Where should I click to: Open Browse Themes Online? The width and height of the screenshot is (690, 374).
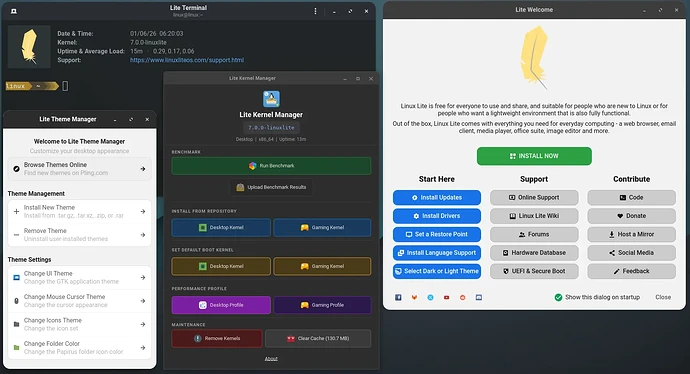pyautogui.click(x=80, y=169)
